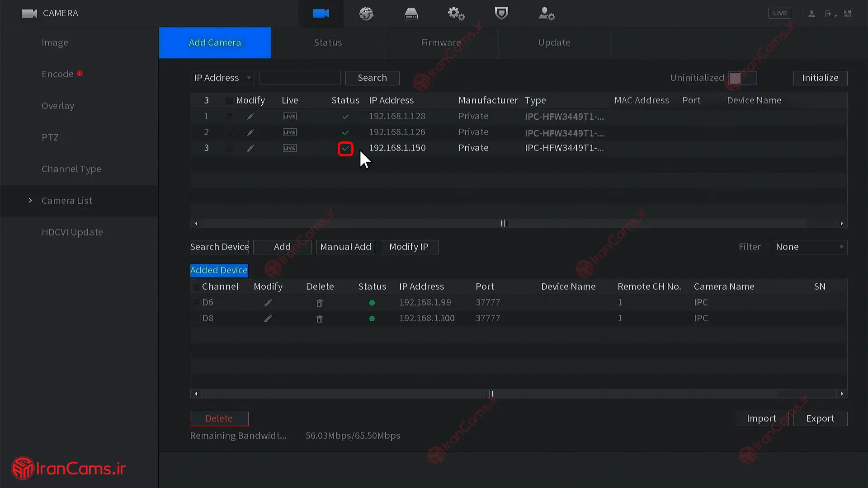Toggle select-all checkbox beside Channel header
This screenshot has height=488, width=868.
tap(196, 286)
